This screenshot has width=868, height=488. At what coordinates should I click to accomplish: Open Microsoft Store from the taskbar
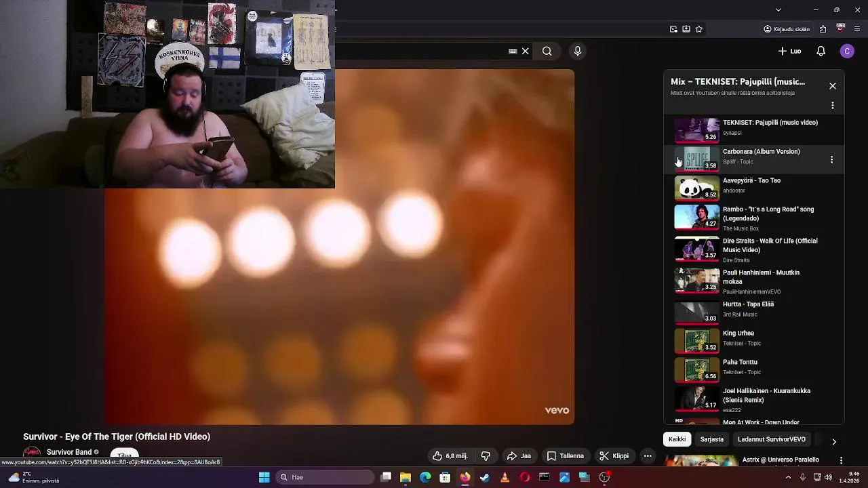pyautogui.click(x=445, y=477)
